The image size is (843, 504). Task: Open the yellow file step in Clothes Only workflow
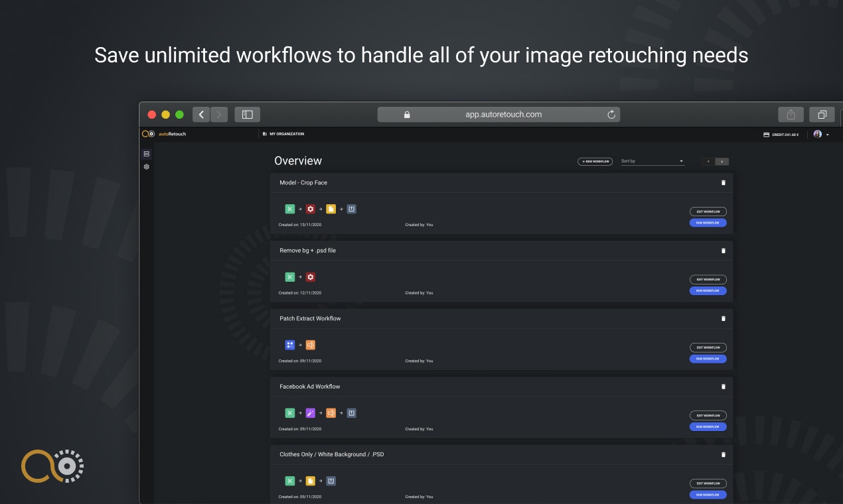click(310, 480)
